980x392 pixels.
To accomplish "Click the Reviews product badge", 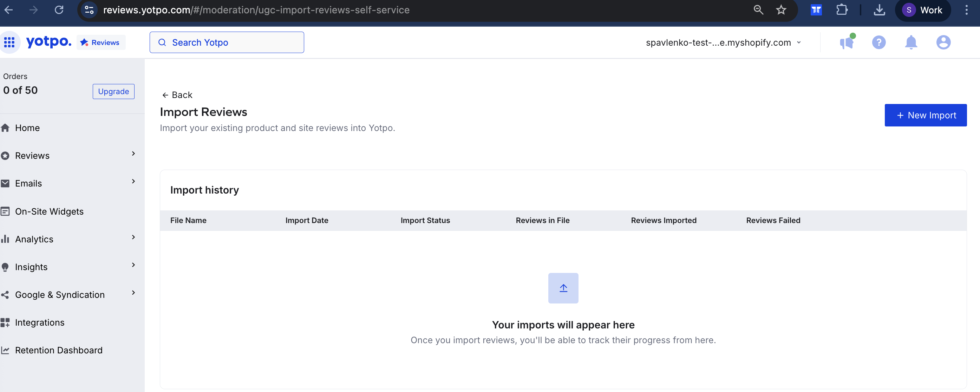I will coord(101,42).
